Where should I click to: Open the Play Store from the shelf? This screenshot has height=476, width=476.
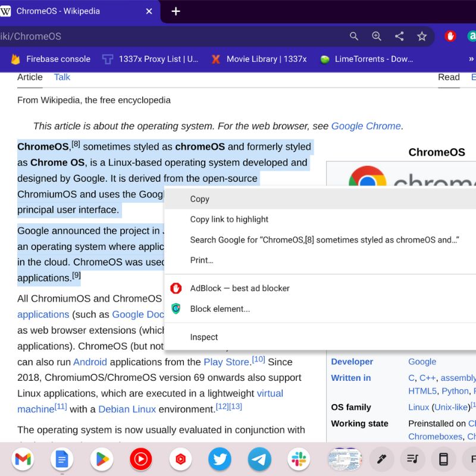point(101,459)
